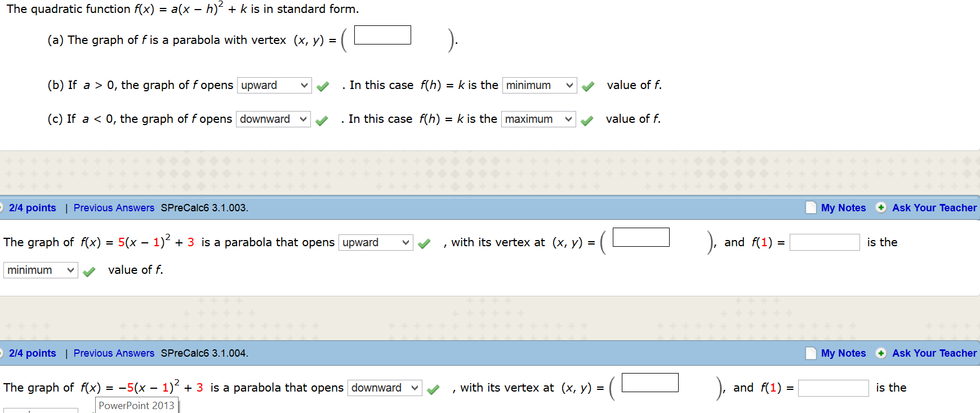
Task: Click the My Notes link for problem 3.1.004
Action: (843, 353)
